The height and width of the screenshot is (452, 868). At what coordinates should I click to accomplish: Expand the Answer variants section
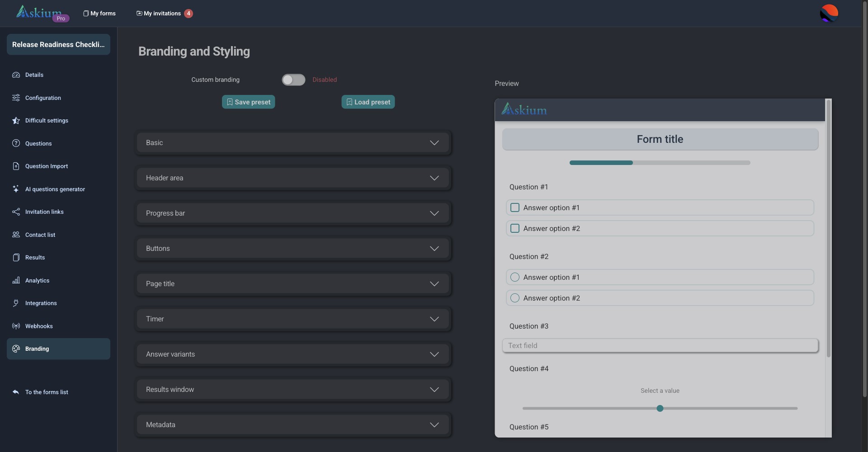coord(293,354)
